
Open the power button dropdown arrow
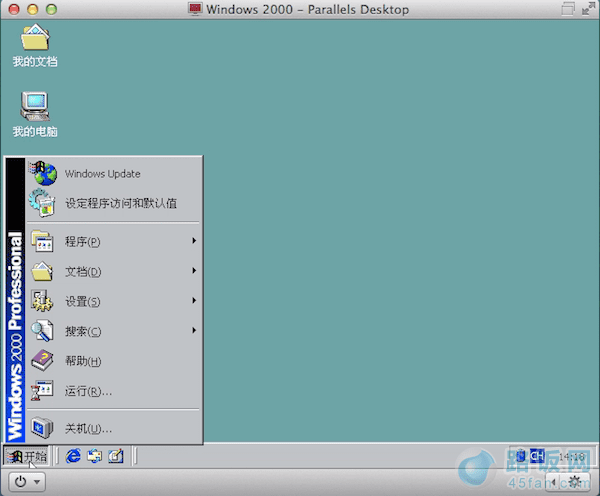coord(37,482)
